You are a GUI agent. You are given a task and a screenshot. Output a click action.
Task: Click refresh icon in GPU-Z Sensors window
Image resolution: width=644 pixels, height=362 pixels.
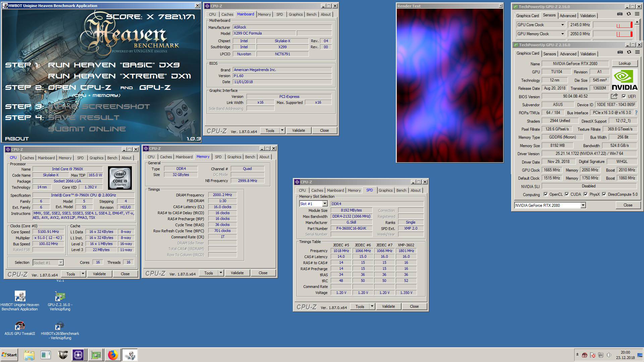click(x=629, y=14)
